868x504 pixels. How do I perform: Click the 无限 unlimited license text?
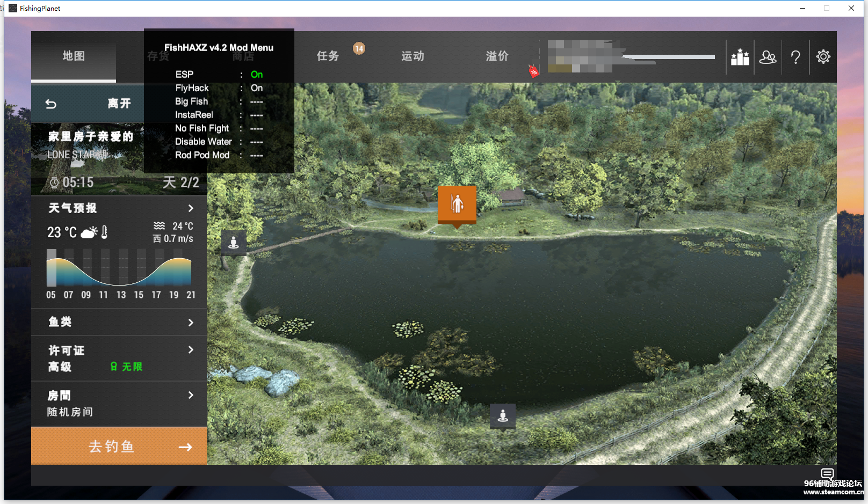132,367
